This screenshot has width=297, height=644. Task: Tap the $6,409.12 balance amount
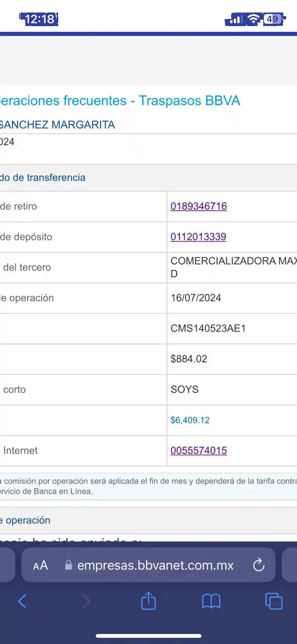click(x=190, y=420)
